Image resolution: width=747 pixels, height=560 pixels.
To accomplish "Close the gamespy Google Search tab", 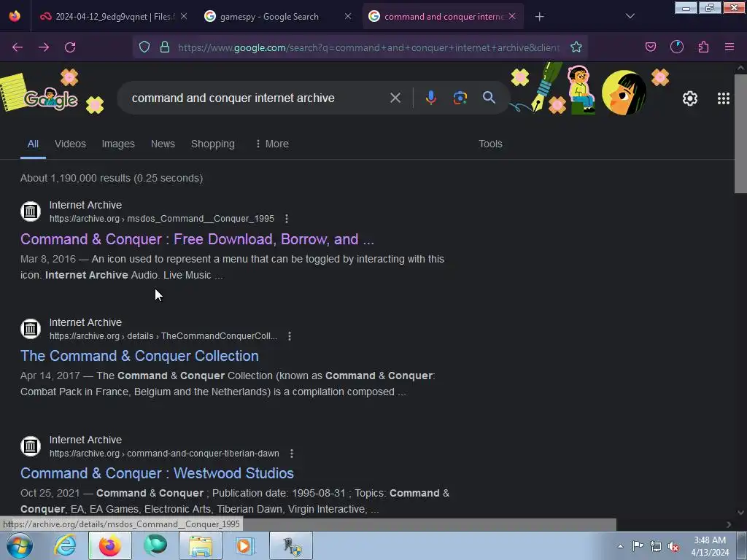I will pyautogui.click(x=348, y=16).
